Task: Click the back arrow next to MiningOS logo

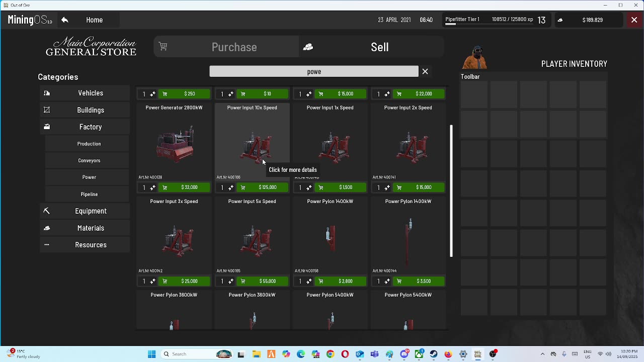Action: (65, 20)
